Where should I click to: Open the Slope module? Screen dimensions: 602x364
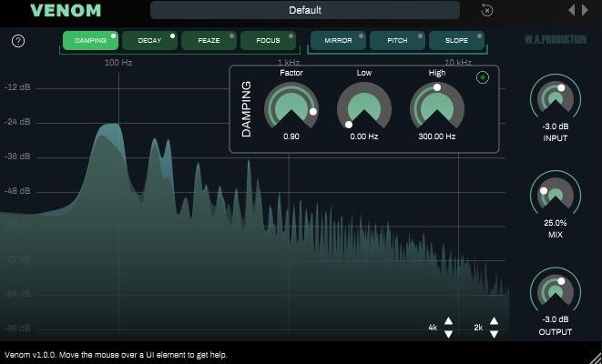(455, 41)
